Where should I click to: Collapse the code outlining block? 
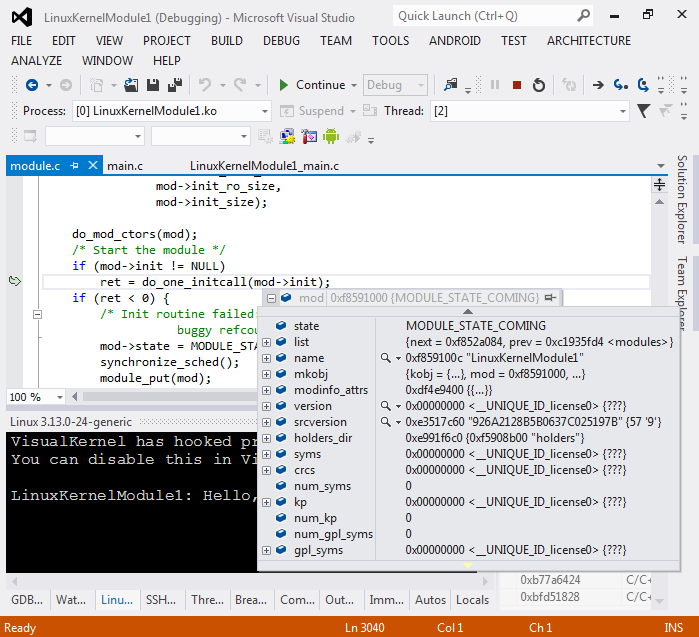click(37, 315)
